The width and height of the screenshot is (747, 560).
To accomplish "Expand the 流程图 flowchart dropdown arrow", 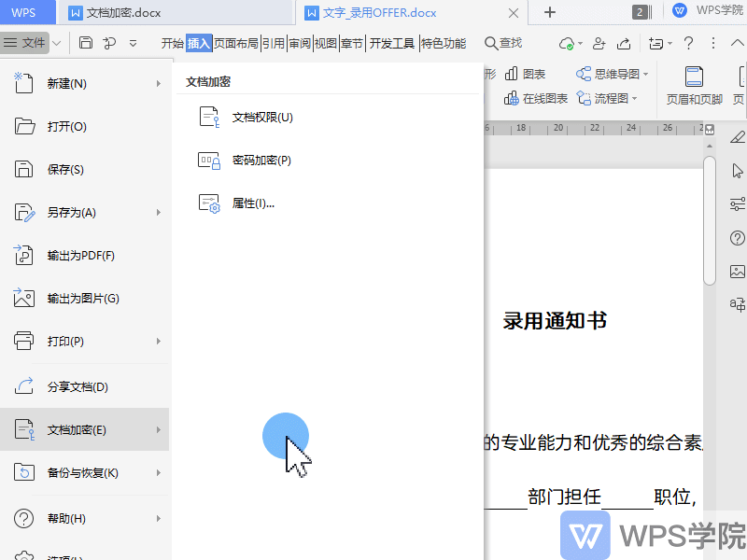I will 635,99.
